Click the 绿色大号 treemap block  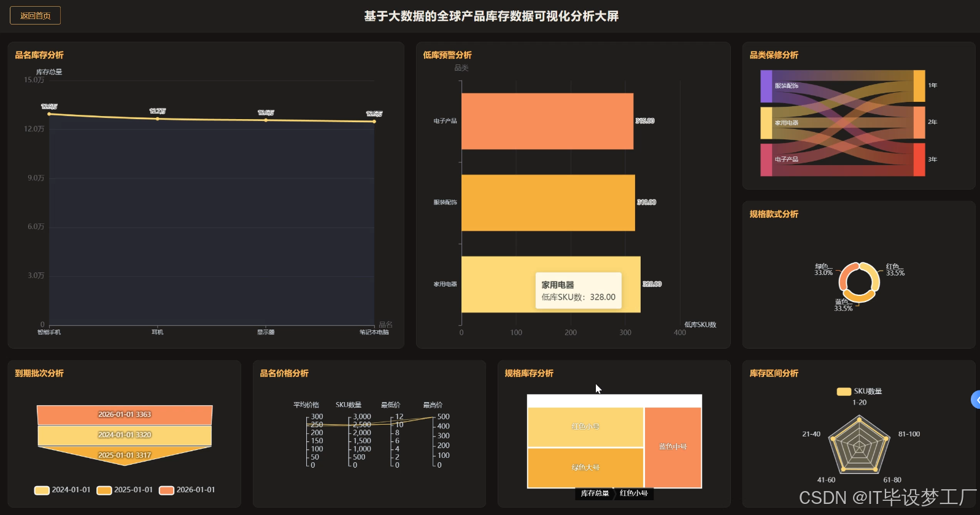tap(585, 468)
